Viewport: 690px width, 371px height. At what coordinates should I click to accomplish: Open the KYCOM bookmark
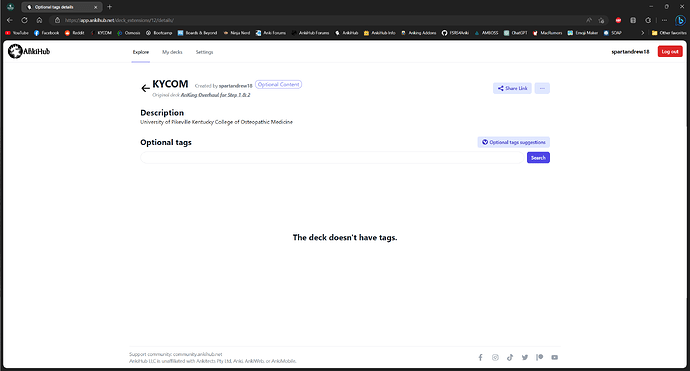click(101, 33)
